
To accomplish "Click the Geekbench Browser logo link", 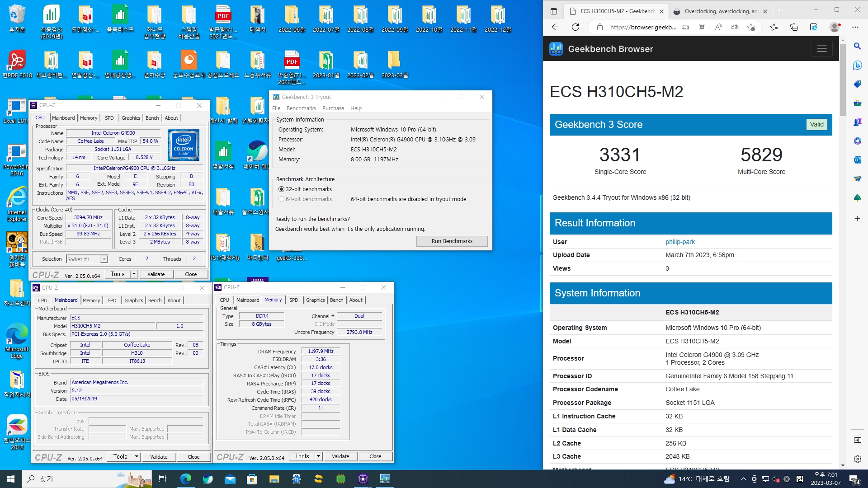I will click(x=601, y=49).
